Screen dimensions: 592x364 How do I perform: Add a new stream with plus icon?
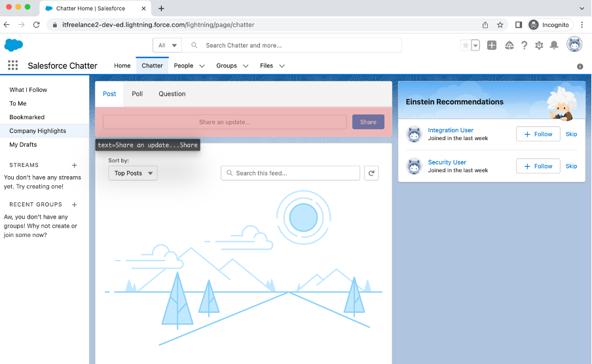click(75, 165)
